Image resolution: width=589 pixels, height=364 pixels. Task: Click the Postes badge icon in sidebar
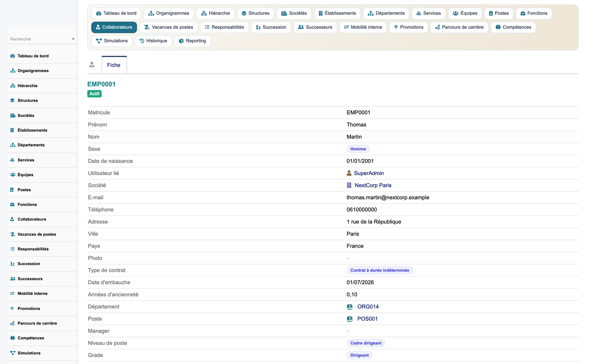[12, 190]
